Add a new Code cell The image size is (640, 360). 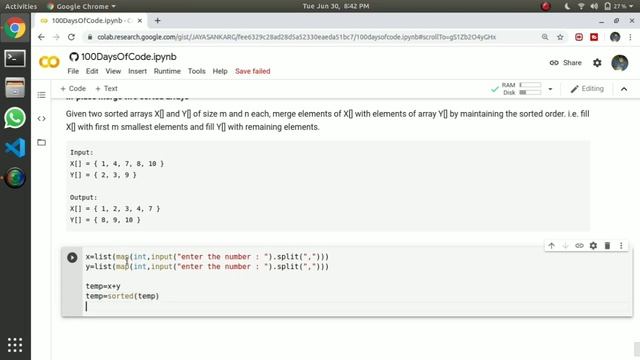pos(73,89)
